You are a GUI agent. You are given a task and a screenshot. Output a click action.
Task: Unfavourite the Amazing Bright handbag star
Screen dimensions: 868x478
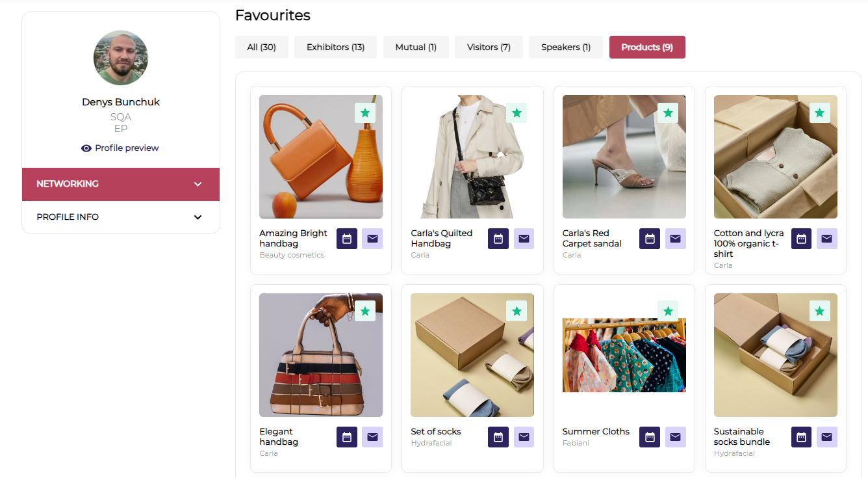point(365,113)
